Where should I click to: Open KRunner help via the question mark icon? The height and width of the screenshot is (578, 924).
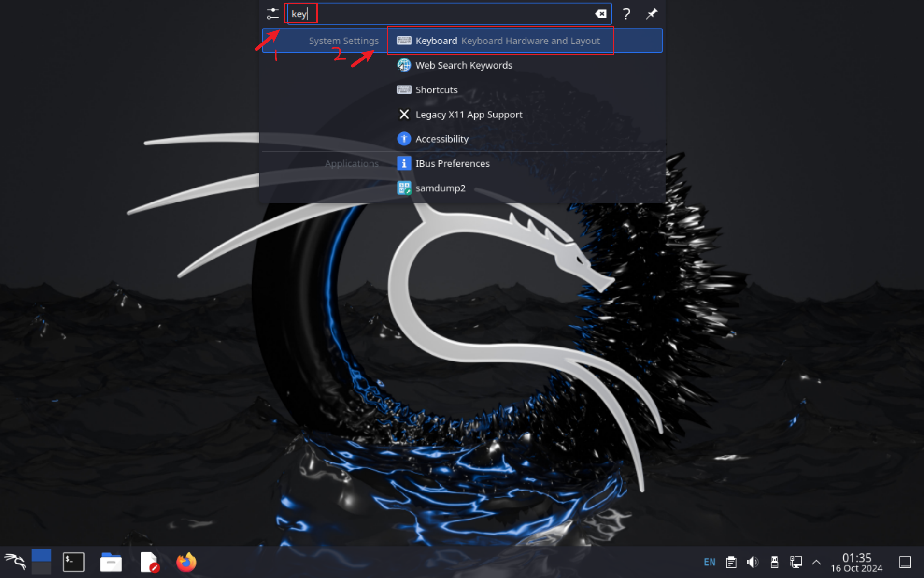tap(626, 14)
